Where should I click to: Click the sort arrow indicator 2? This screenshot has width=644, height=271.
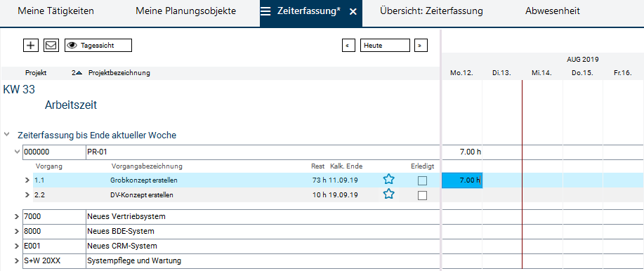77,73
